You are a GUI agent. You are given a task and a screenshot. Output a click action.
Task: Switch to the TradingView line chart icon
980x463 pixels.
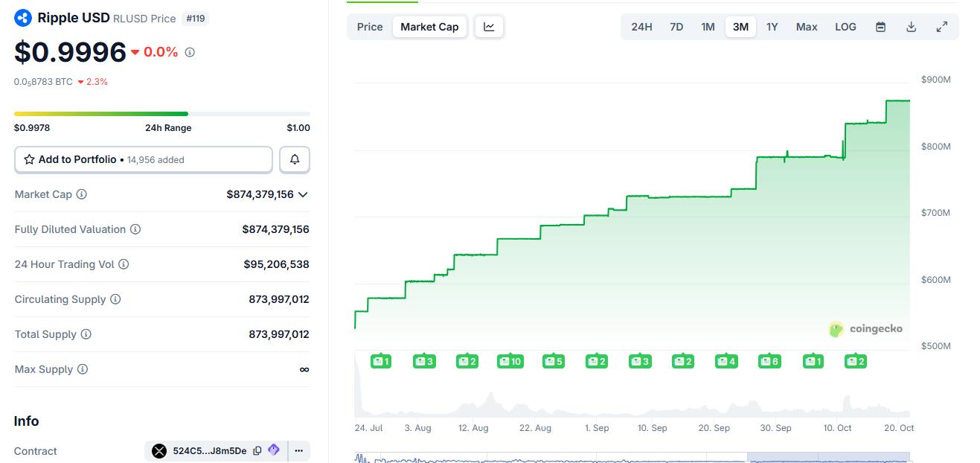489,27
